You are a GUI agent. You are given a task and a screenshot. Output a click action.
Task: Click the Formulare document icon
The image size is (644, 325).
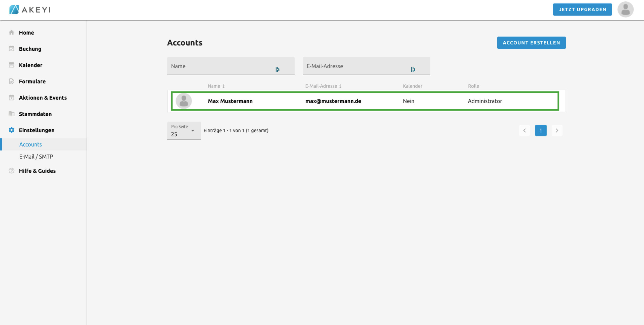[x=11, y=81]
